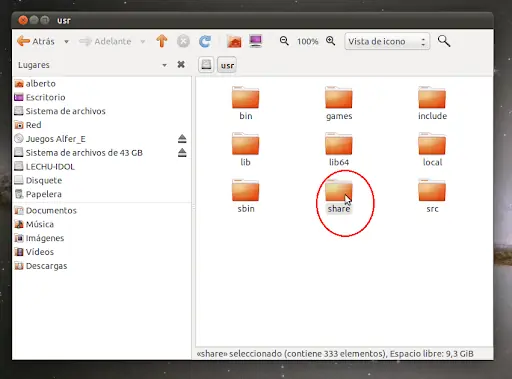Open Música bookmark

(34, 224)
